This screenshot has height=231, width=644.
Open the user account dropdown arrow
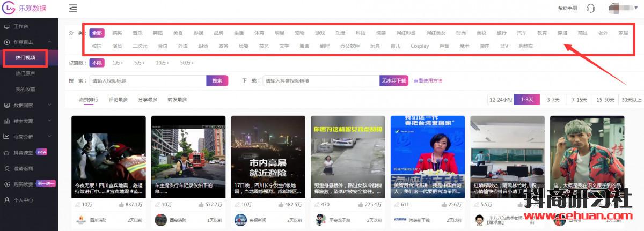pyautogui.click(x=638, y=8)
